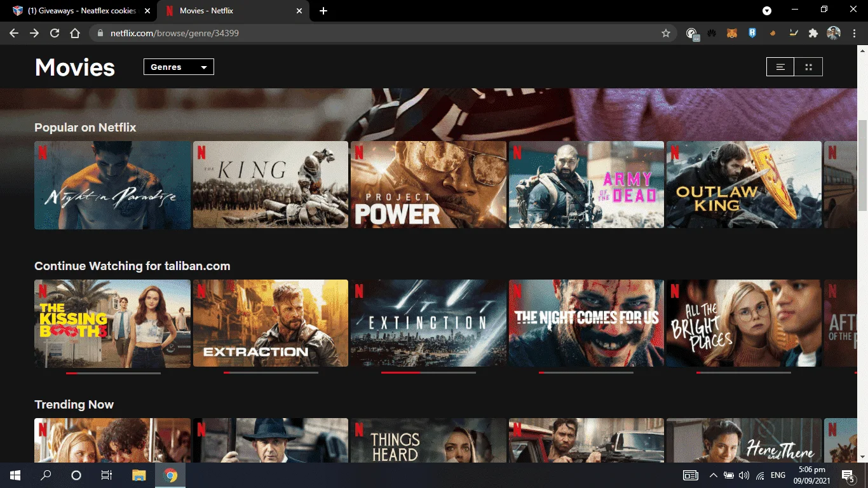868x488 pixels.
Task: Click Popular on Netflix row heading
Action: tap(85, 128)
